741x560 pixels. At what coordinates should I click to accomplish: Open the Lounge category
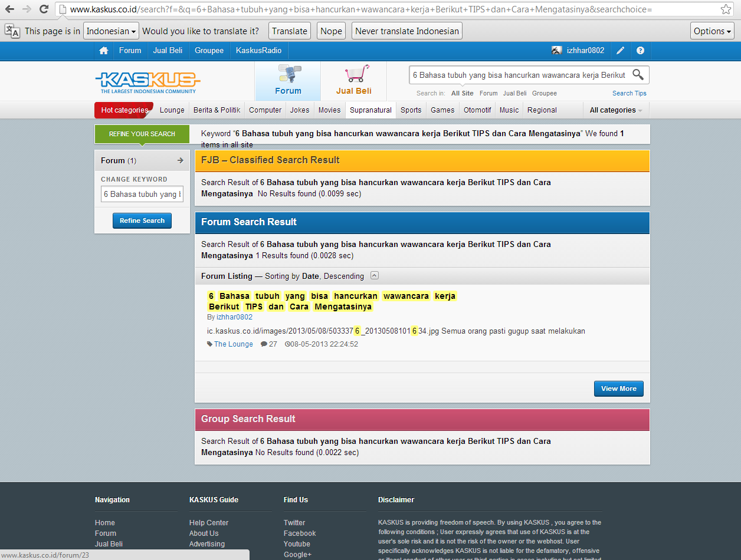pyautogui.click(x=172, y=110)
